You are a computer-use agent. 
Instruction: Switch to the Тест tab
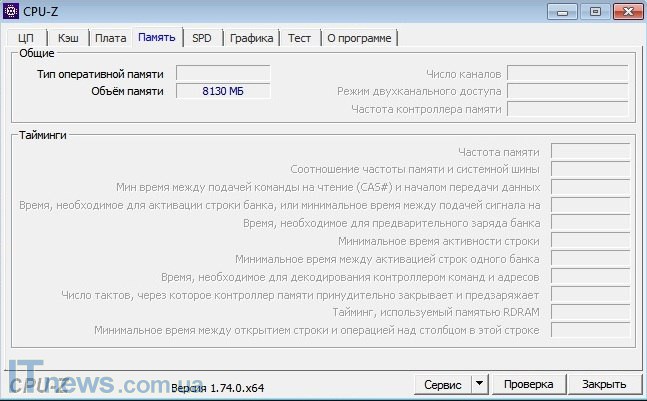299,38
